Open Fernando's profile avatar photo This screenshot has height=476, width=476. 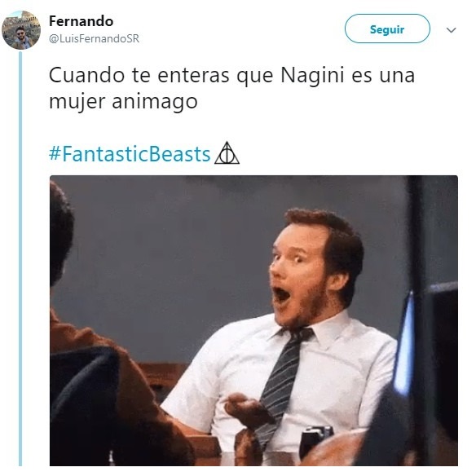(21, 29)
